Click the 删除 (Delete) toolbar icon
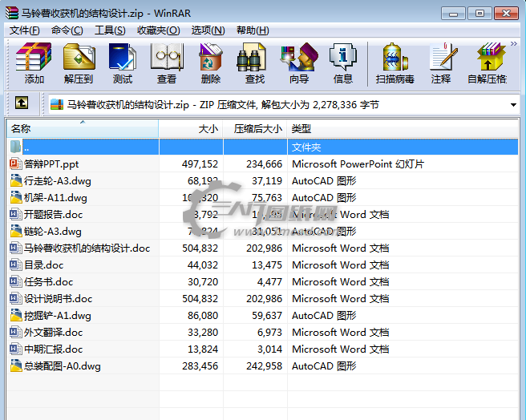 pyautogui.click(x=211, y=63)
